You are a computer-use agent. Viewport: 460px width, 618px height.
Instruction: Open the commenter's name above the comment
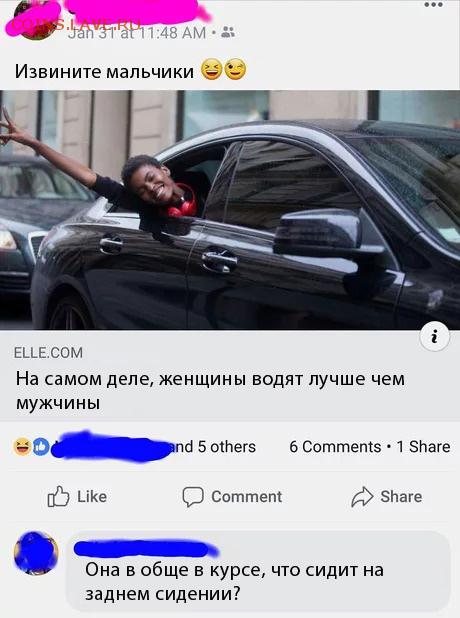point(145,548)
